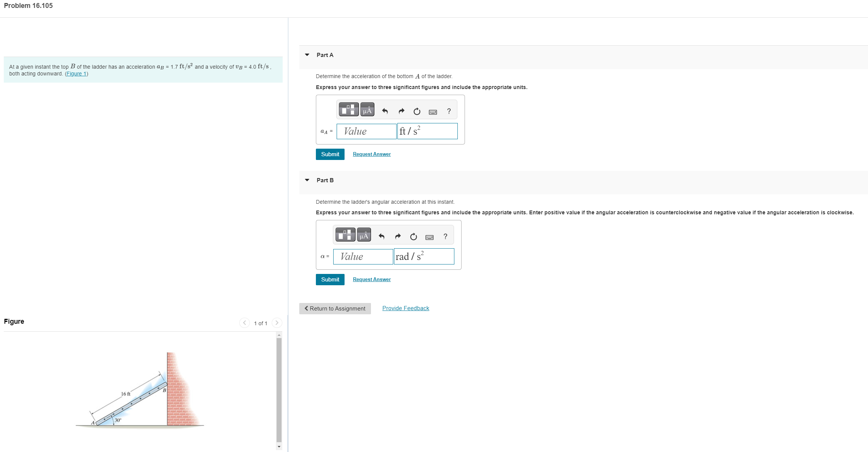Image resolution: width=868 pixels, height=452 pixels.
Task: Click the symbols (µÅ) icon in Part A toolbar
Action: pos(367,110)
